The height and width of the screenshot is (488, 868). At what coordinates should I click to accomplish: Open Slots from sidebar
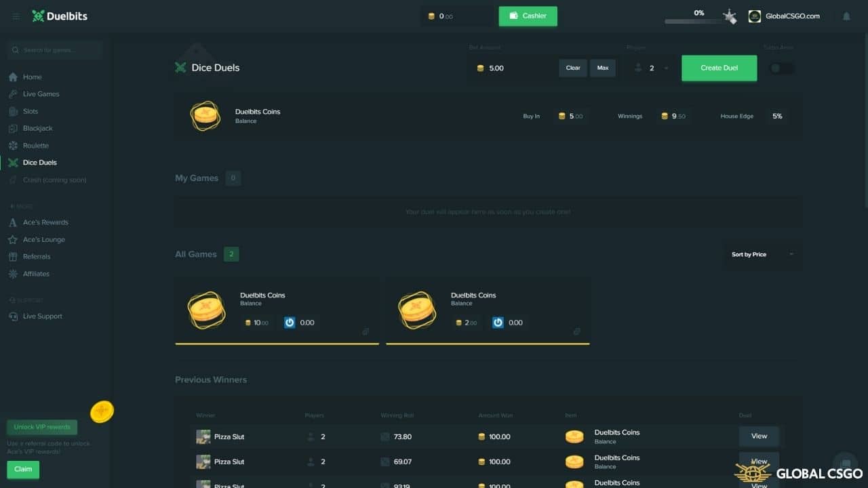(31, 111)
